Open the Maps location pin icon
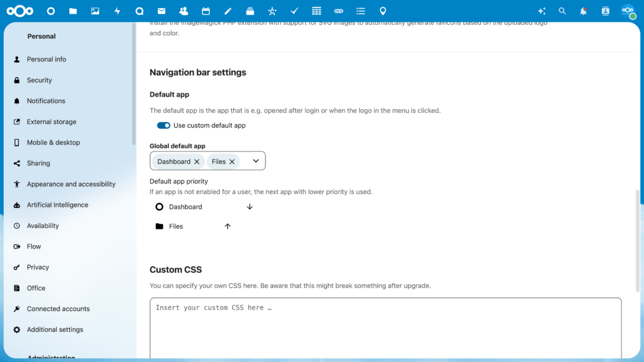This screenshot has width=644, height=362. 383,11
